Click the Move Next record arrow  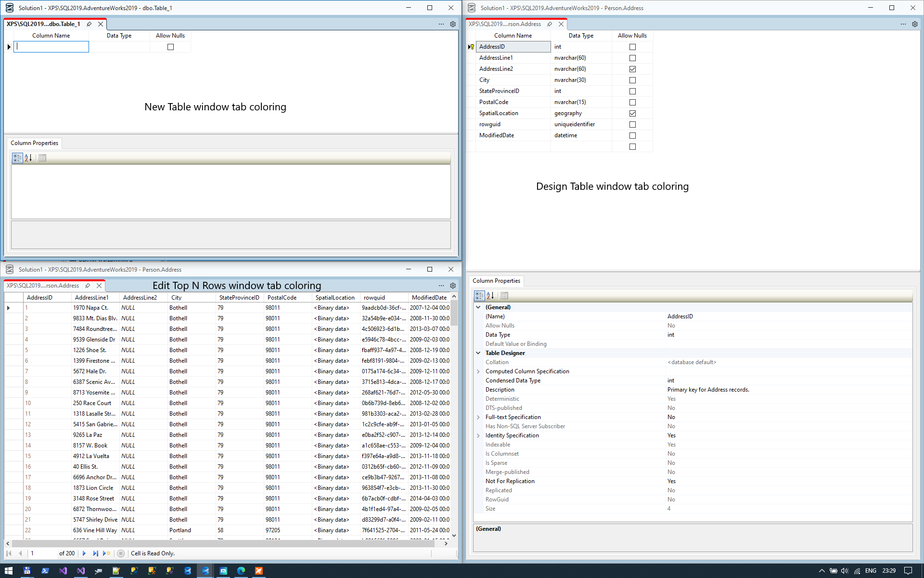tap(84, 553)
